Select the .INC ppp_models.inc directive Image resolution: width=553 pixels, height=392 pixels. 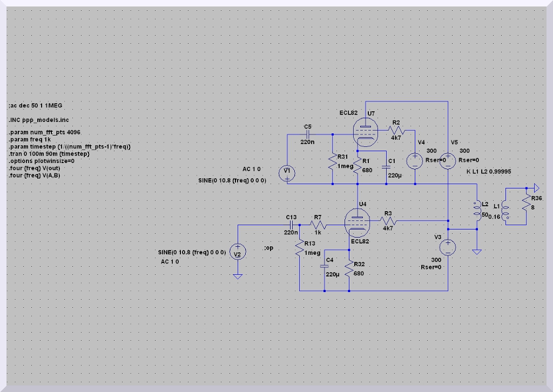(x=38, y=119)
